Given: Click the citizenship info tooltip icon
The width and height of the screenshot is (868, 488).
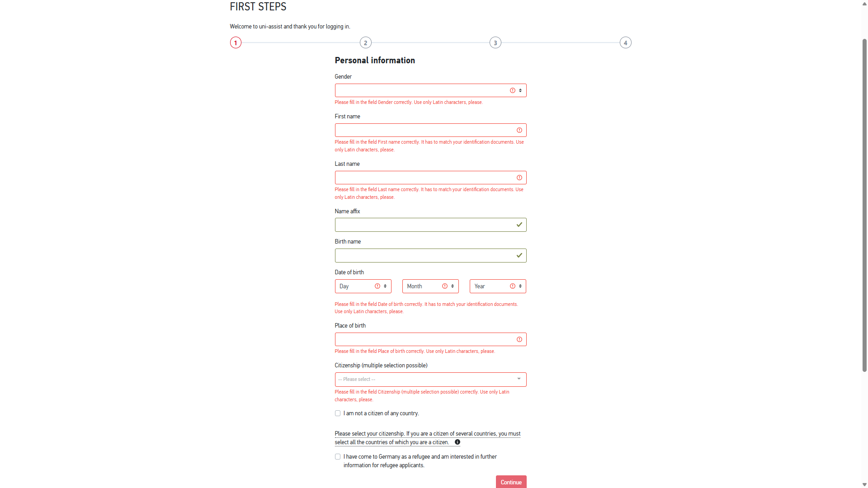Looking at the screenshot, I should coord(458,442).
